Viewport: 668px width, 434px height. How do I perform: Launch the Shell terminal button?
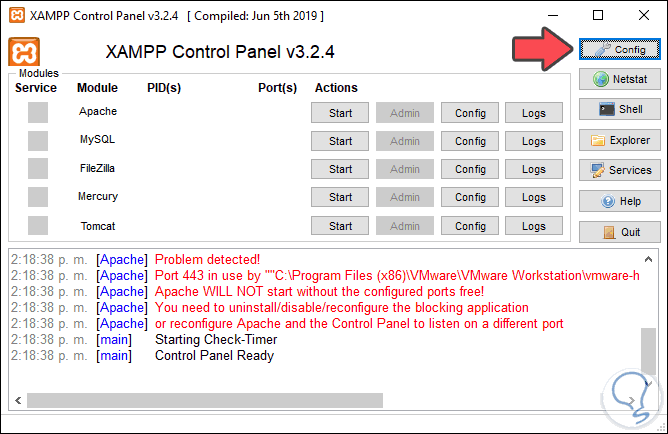tap(619, 109)
